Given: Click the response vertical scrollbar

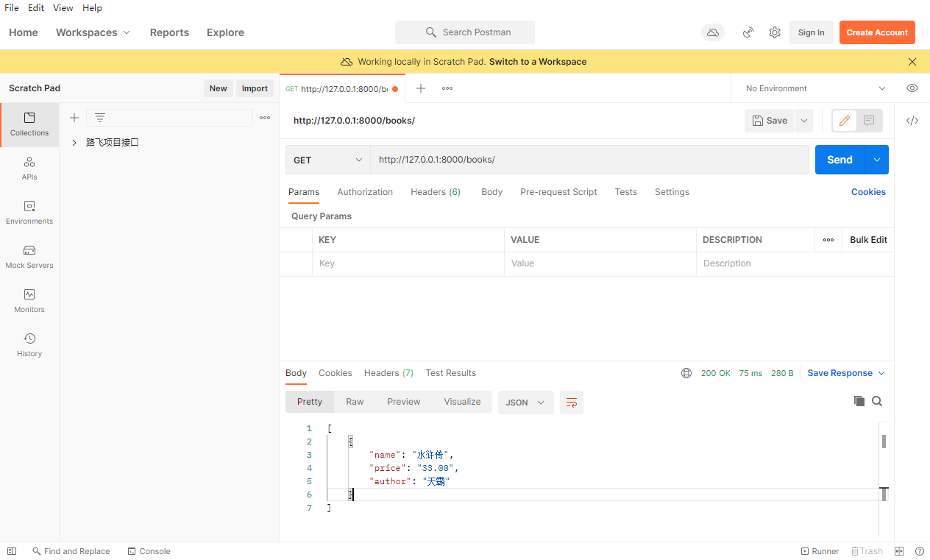Looking at the screenshot, I should [x=884, y=442].
